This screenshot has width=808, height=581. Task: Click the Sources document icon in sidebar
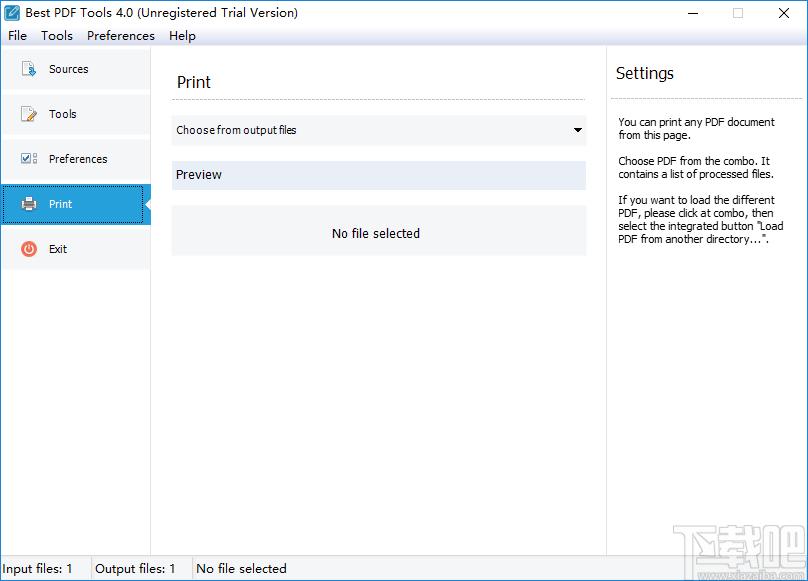tap(29, 69)
